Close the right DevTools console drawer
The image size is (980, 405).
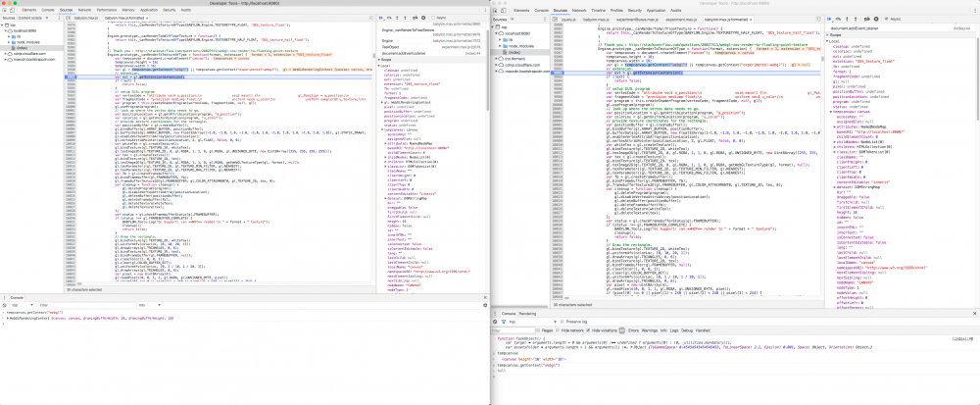click(974, 313)
